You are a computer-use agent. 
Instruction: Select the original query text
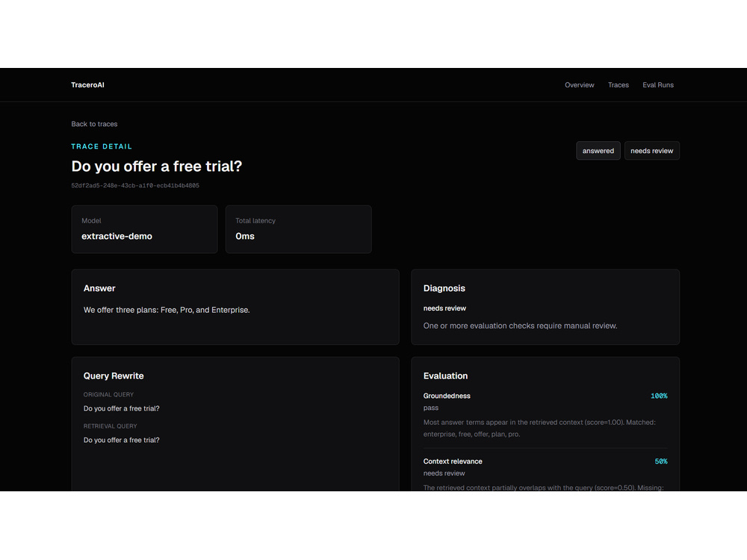tap(122, 408)
